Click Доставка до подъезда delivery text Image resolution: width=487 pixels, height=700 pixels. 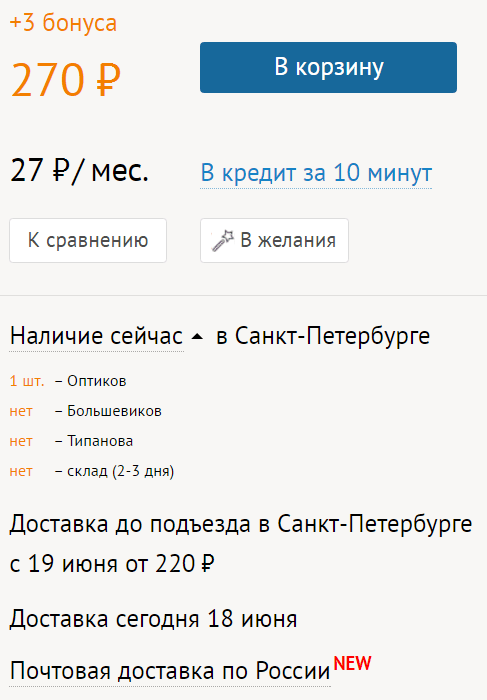tap(130, 524)
